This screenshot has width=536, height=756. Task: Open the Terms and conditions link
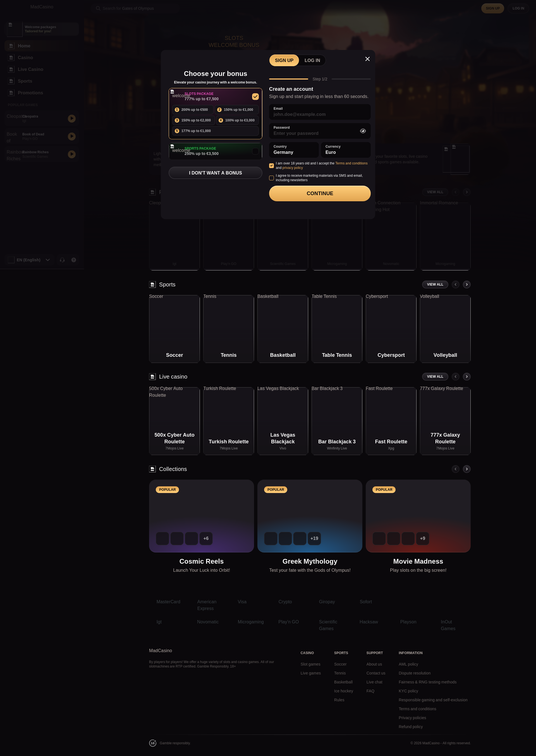point(351,163)
